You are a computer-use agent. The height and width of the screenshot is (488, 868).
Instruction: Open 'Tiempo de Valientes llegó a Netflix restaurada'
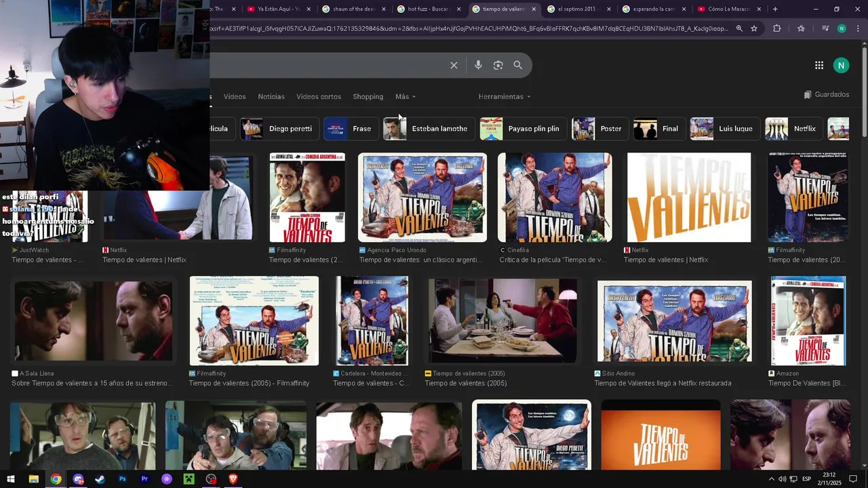point(663,384)
